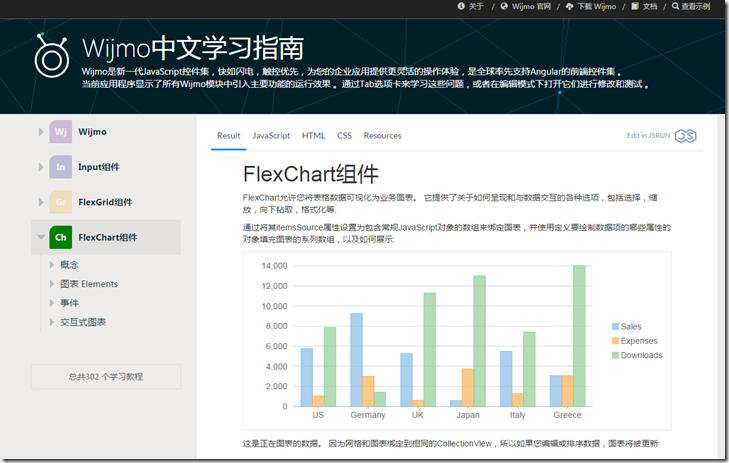Select the Wijmo tree item label
This screenshot has width=729, height=463.
pyautogui.click(x=93, y=132)
